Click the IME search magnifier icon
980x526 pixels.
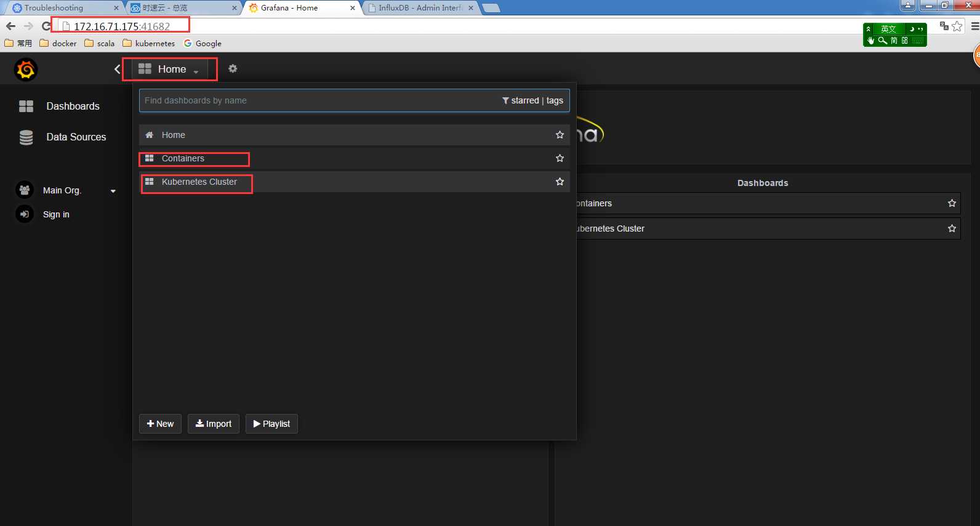(882, 40)
